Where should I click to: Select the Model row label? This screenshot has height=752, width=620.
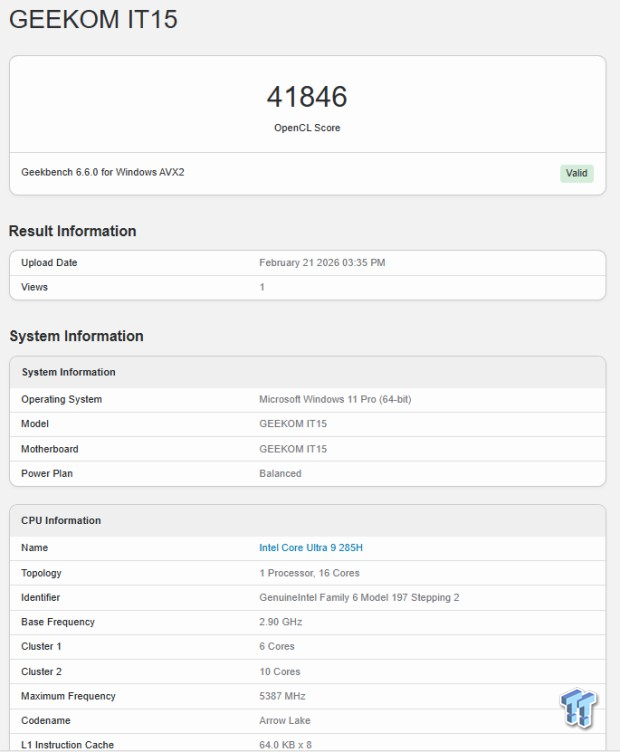point(35,424)
